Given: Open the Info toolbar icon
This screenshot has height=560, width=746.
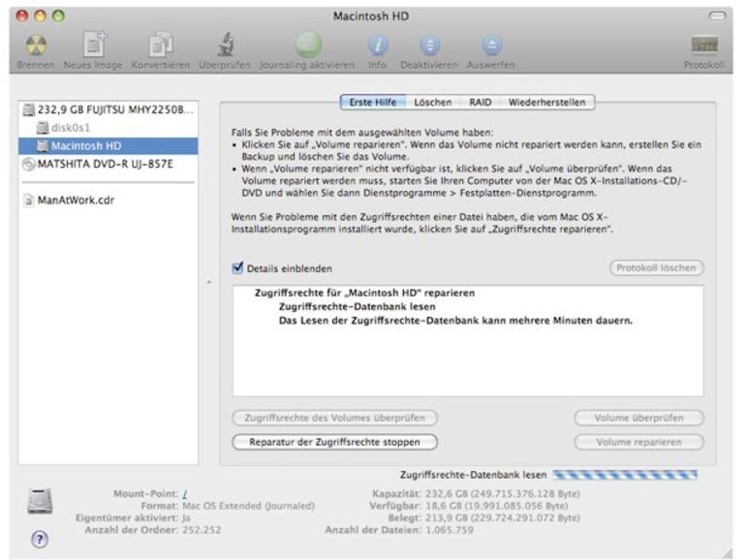Looking at the screenshot, I should point(377,46).
